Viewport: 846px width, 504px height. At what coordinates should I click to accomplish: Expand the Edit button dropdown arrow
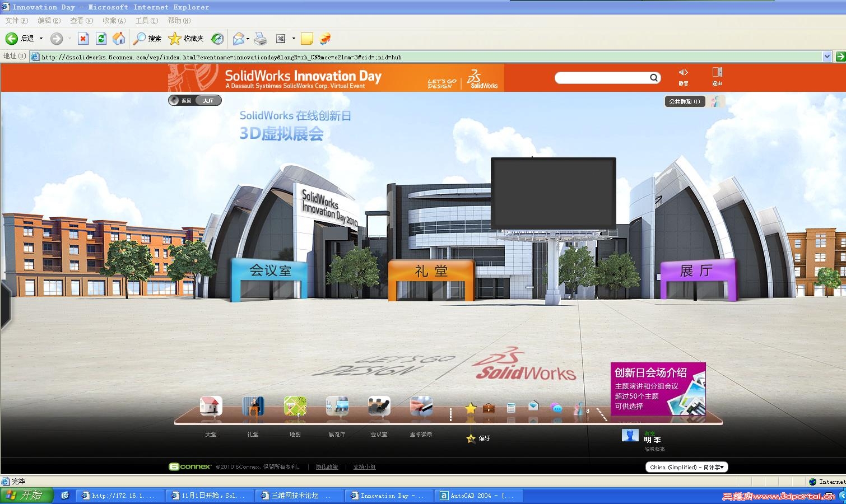tap(294, 39)
